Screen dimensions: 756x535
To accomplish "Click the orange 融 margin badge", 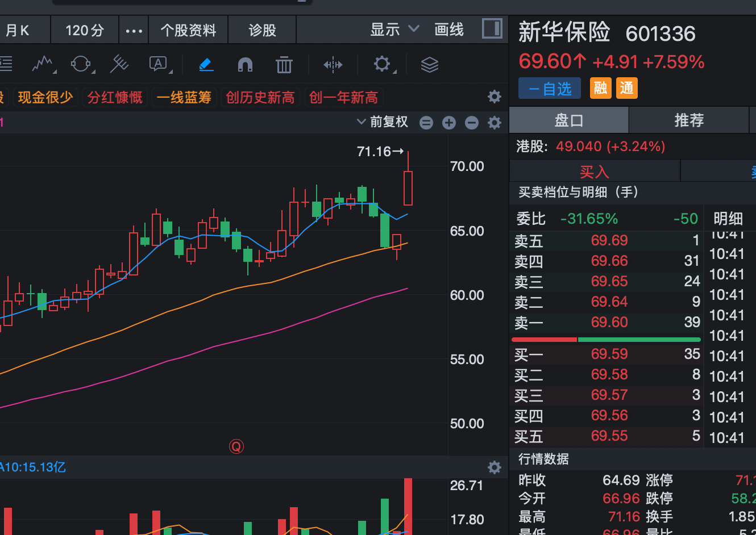I will coord(601,88).
